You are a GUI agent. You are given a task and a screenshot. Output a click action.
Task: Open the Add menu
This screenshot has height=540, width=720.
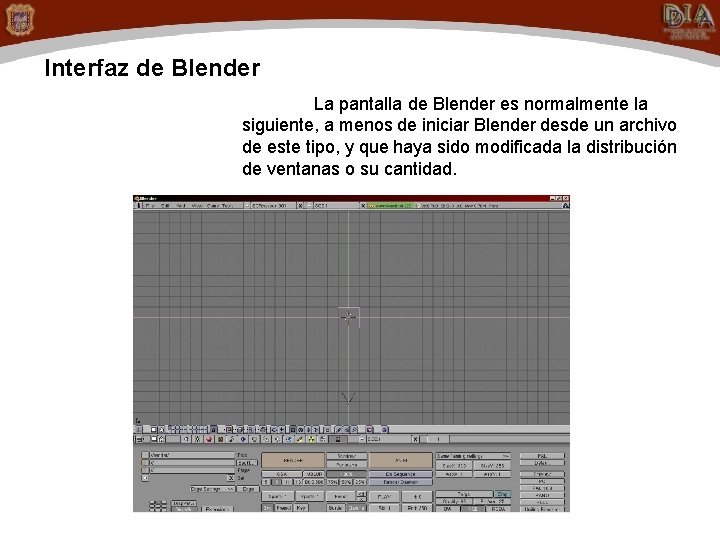[181, 206]
